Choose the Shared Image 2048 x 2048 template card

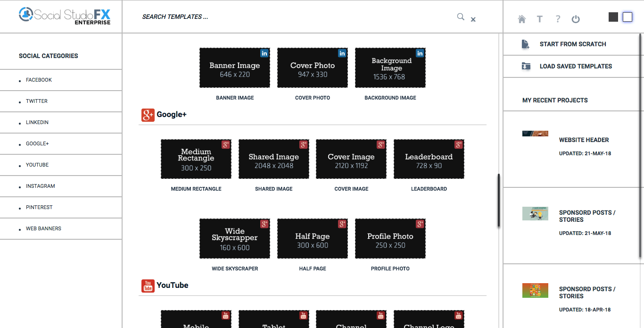click(x=274, y=159)
